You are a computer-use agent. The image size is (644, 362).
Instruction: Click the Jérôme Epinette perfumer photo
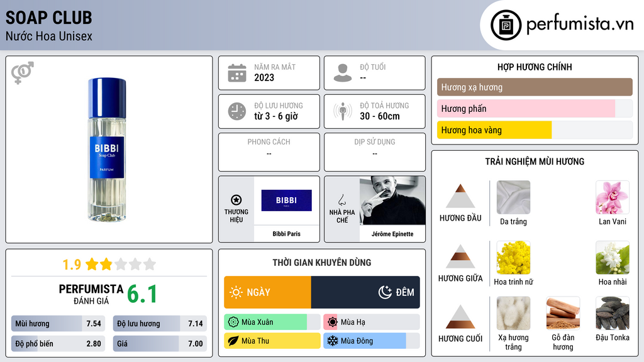pyautogui.click(x=392, y=200)
